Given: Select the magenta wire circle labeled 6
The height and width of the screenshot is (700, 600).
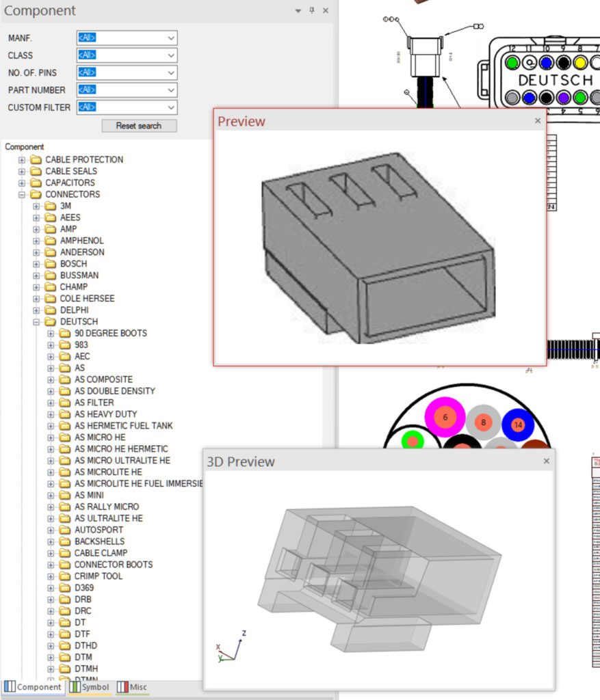Looking at the screenshot, I should (445, 416).
